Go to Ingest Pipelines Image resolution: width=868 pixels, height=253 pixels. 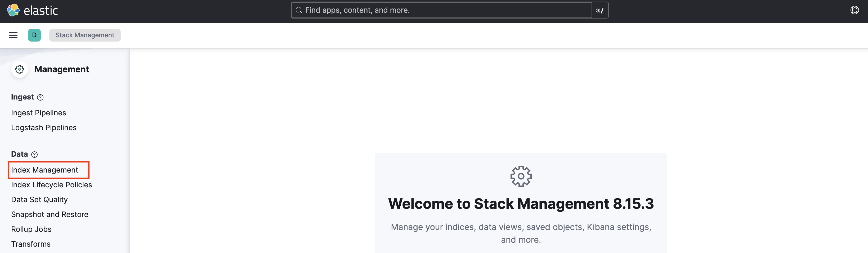click(38, 112)
